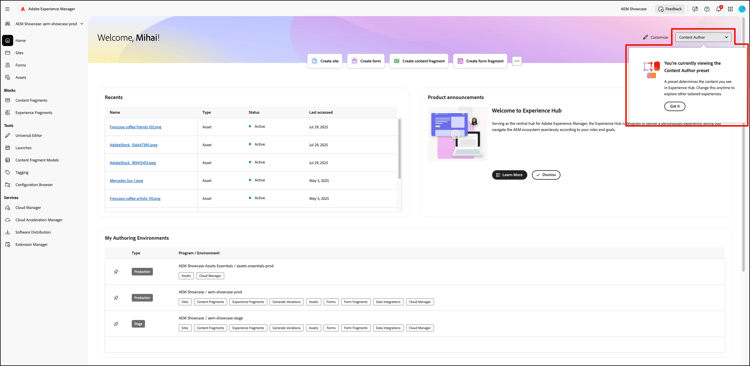
Task: Click the Adobe logo in the header
Action: pyautogui.click(x=22, y=9)
